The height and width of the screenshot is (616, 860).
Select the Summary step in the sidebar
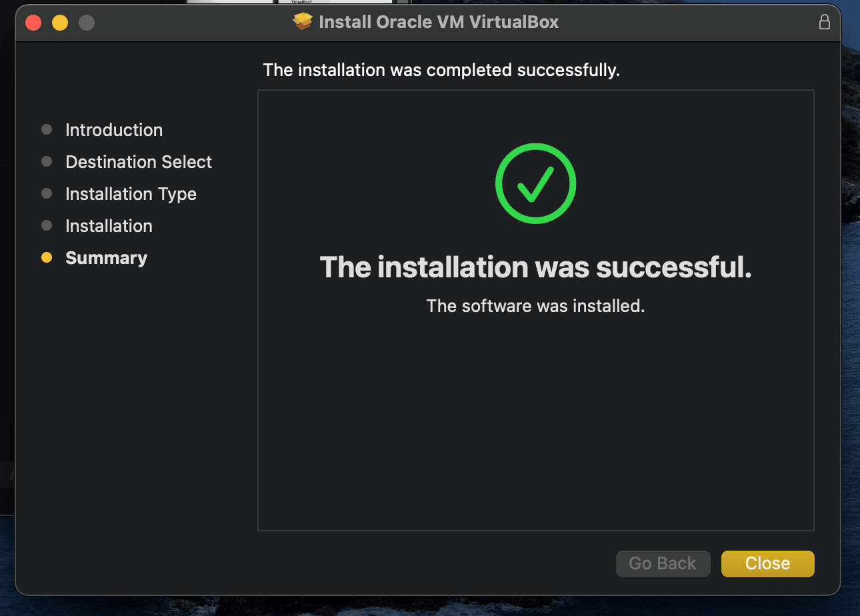tap(106, 257)
